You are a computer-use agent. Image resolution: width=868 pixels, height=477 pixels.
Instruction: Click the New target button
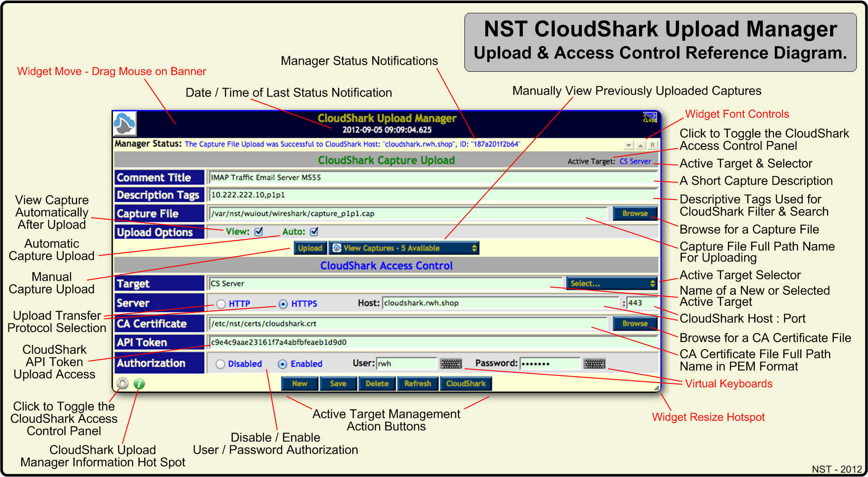(300, 384)
